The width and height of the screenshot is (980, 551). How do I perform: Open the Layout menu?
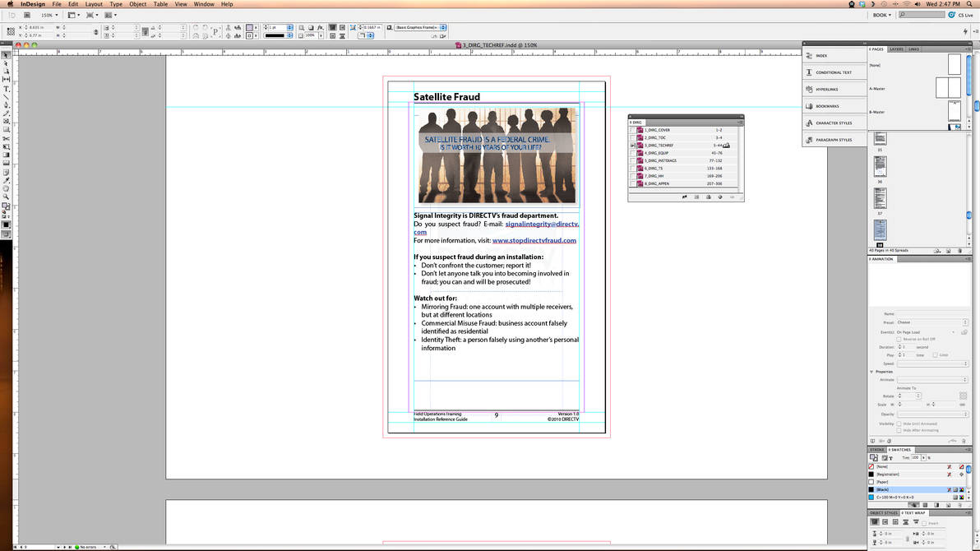[x=94, y=4]
